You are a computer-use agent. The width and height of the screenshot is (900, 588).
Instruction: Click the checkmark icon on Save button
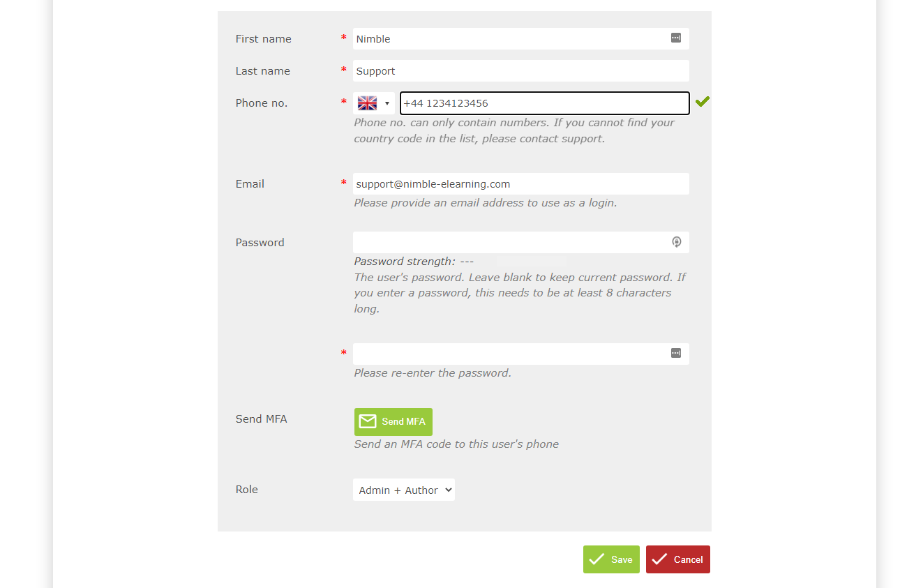[597, 559]
